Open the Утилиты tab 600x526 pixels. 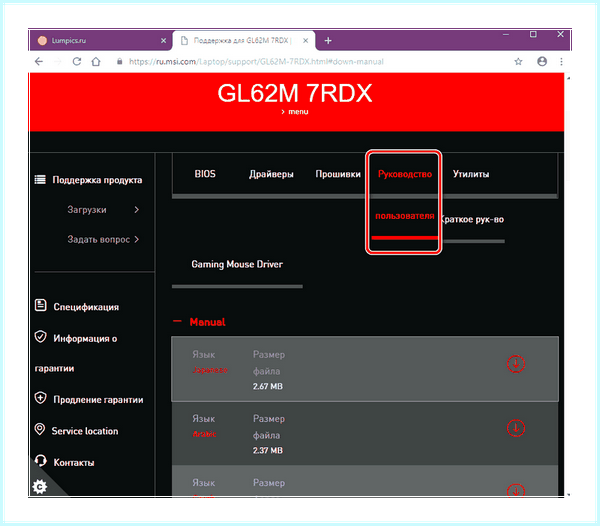pyautogui.click(x=471, y=174)
